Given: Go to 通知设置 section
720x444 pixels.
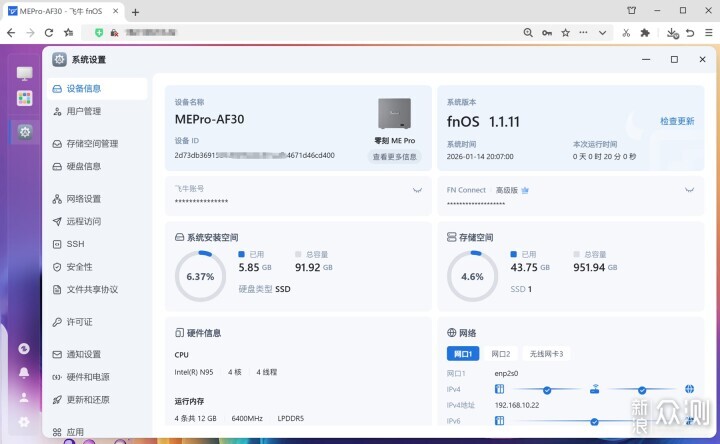Looking at the screenshot, I should point(97,354).
